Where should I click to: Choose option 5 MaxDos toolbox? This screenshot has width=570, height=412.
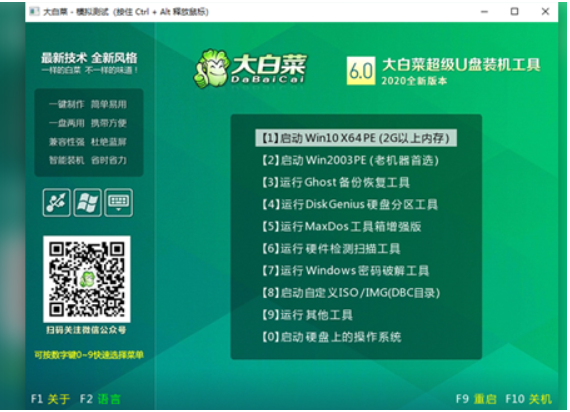click(x=341, y=226)
